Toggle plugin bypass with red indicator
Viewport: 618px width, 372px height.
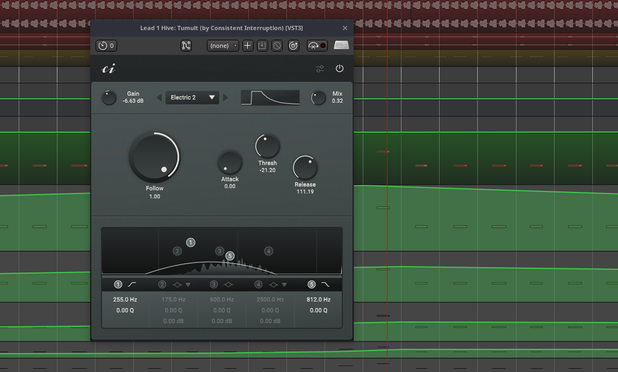[x=317, y=46]
